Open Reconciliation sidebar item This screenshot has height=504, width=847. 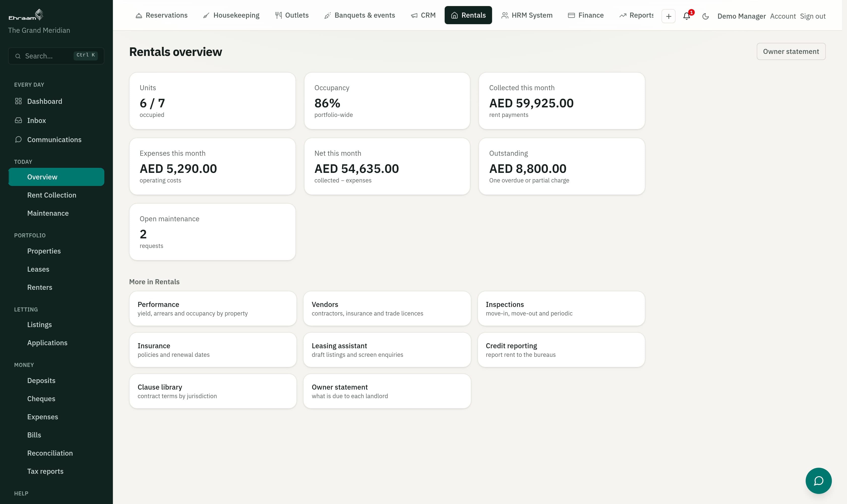pos(56,453)
